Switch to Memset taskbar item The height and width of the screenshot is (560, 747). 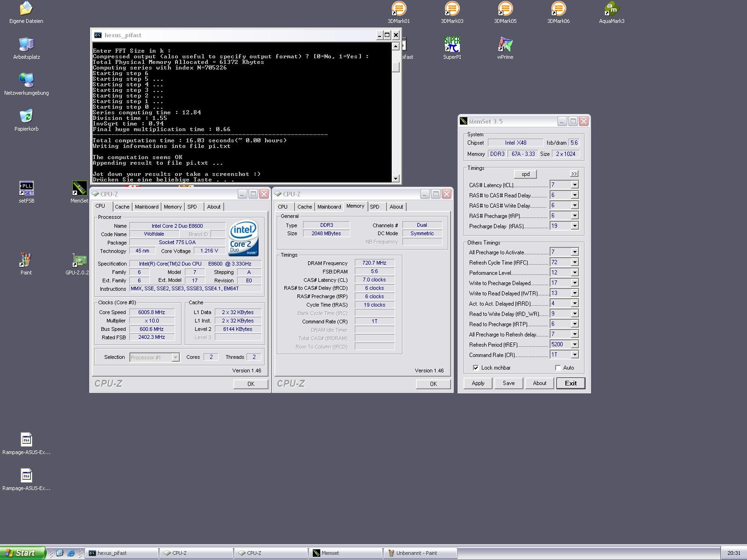point(345,553)
